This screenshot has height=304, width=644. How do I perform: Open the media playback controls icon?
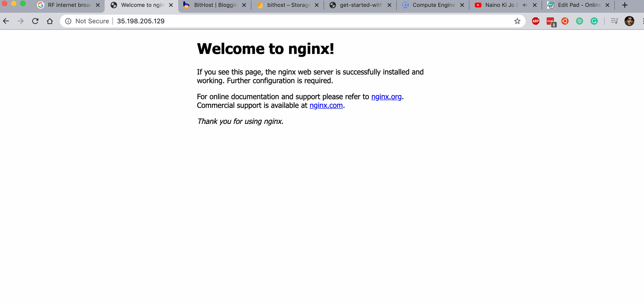pyautogui.click(x=614, y=21)
